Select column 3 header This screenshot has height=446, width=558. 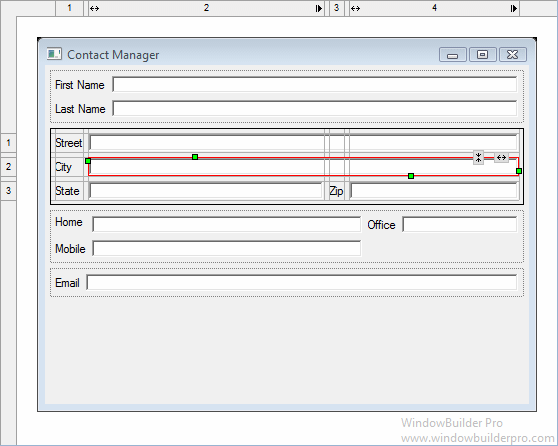pos(336,8)
